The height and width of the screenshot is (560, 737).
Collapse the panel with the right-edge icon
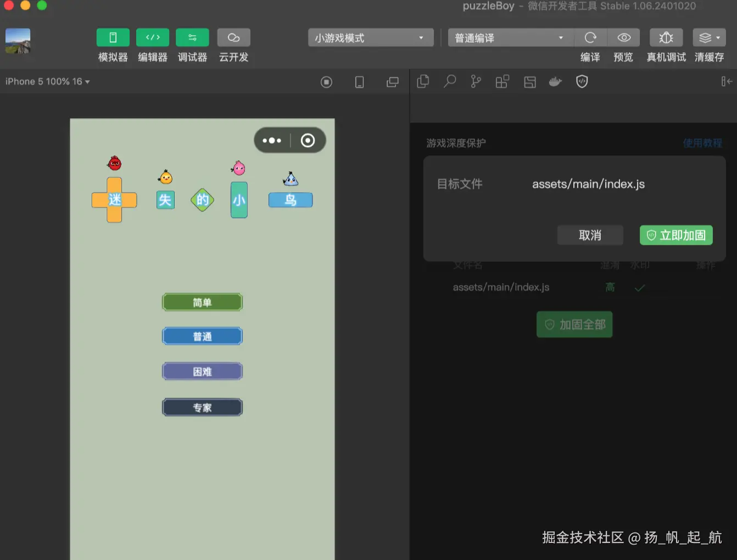click(x=727, y=81)
